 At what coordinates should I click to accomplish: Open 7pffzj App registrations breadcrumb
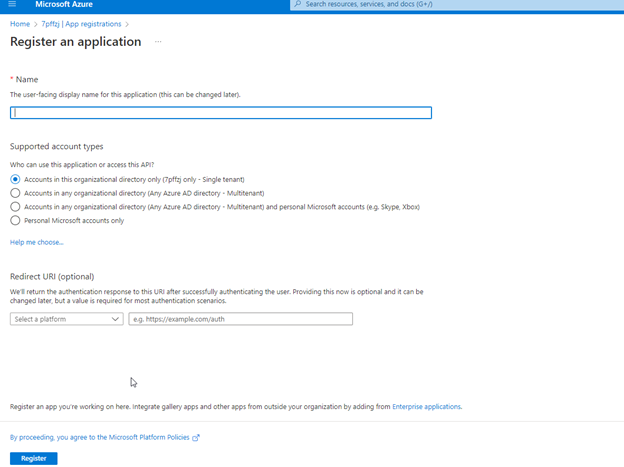pyautogui.click(x=81, y=24)
